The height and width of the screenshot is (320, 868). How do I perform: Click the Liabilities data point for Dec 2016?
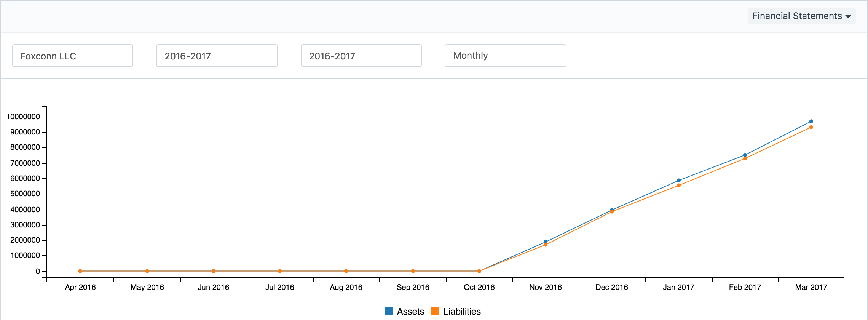612,212
